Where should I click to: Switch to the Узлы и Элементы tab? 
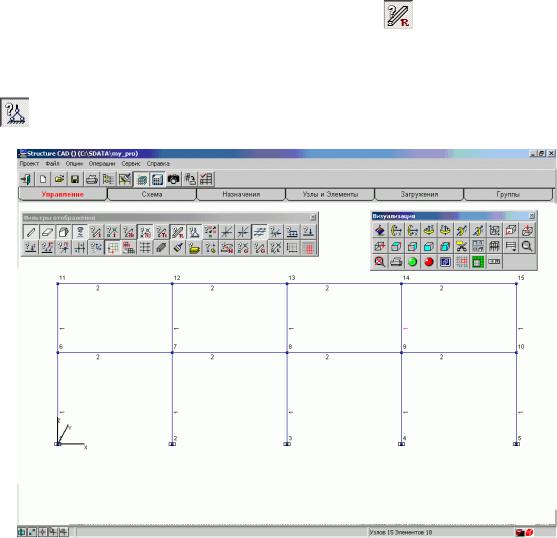click(x=330, y=194)
